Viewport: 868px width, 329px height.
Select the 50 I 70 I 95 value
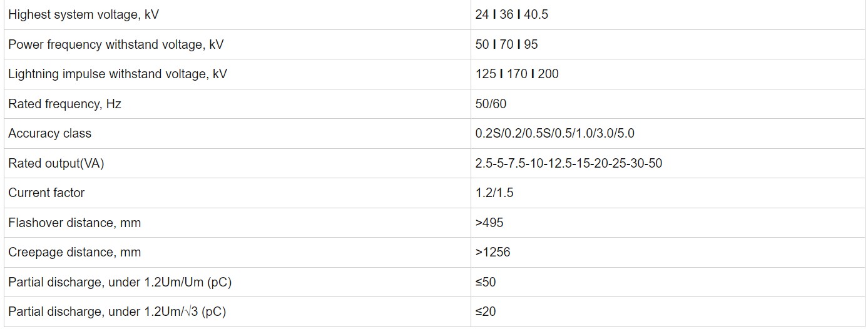click(x=506, y=44)
